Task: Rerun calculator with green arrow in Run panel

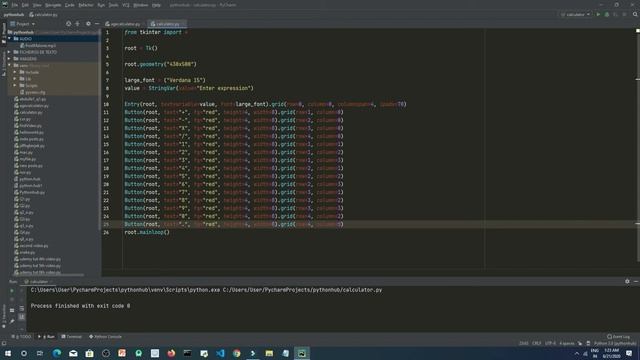Action: (12, 291)
